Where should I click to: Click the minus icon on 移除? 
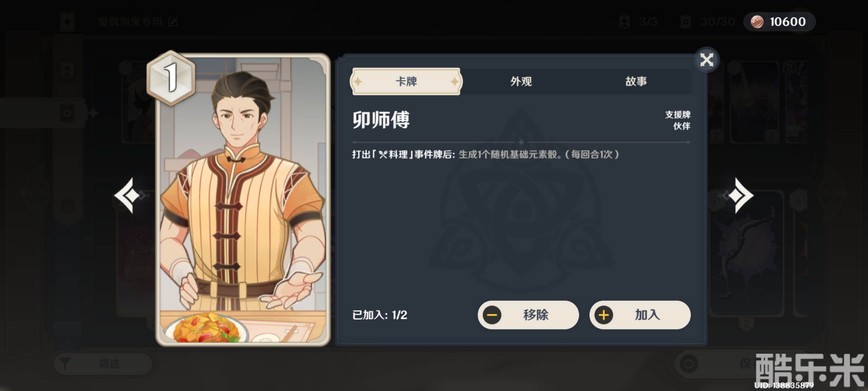click(x=492, y=315)
